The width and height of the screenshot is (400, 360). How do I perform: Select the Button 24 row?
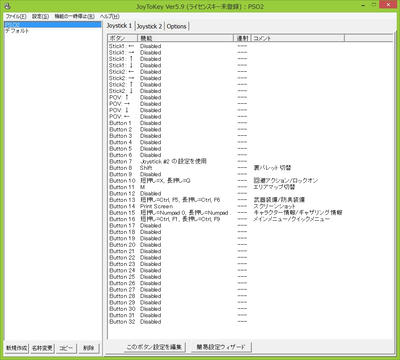(x=250, y=270)
